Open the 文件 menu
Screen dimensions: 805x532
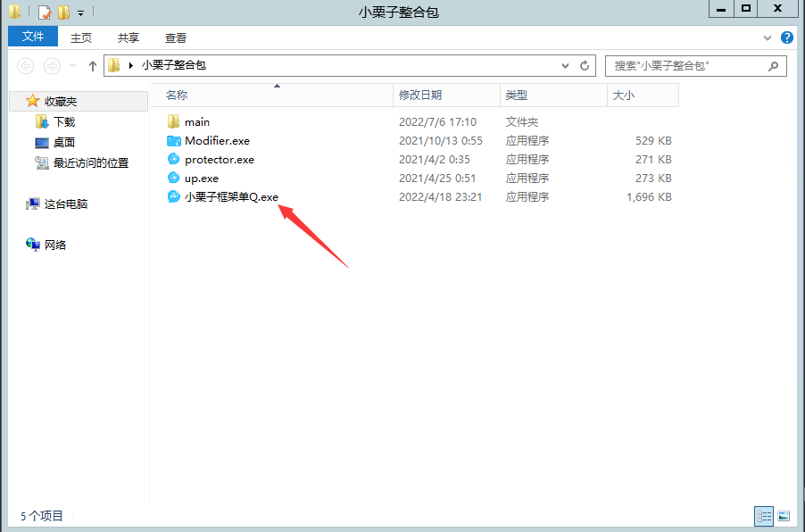tap(33, 37)
